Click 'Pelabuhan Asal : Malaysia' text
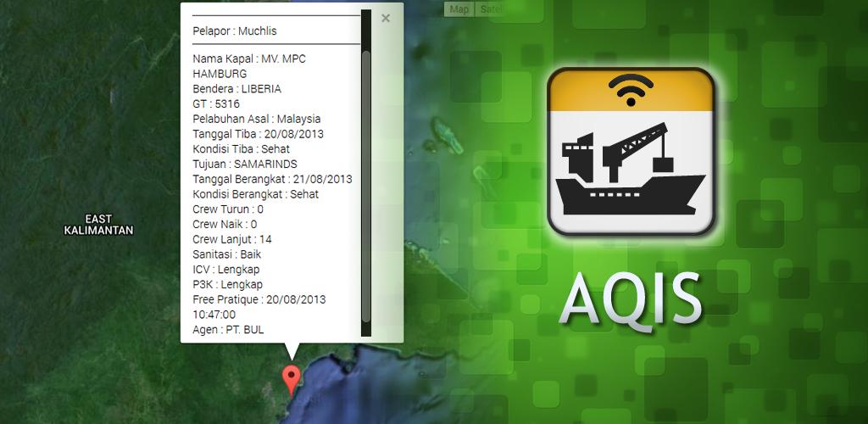Screen dimensions: 868x424 [256, 119]
